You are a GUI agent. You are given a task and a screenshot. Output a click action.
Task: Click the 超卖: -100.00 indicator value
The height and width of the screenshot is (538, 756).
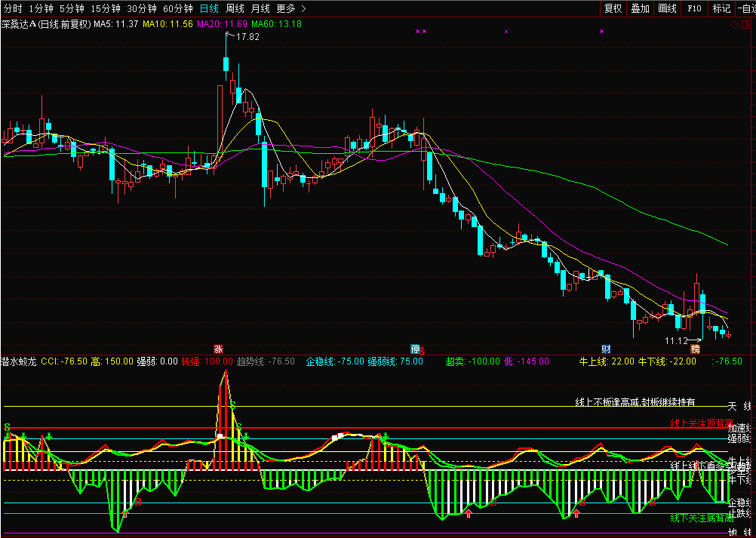click(x=472, y=361)
